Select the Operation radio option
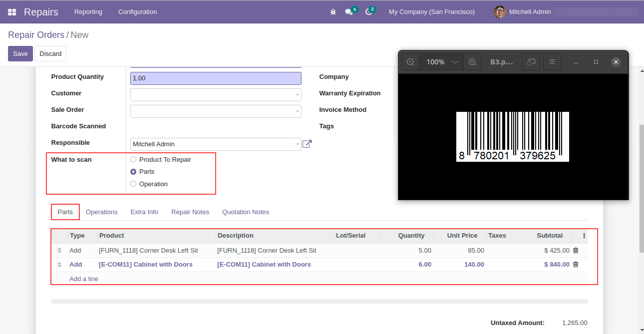Viewport: 644px width, 334px height. point(133,184)
